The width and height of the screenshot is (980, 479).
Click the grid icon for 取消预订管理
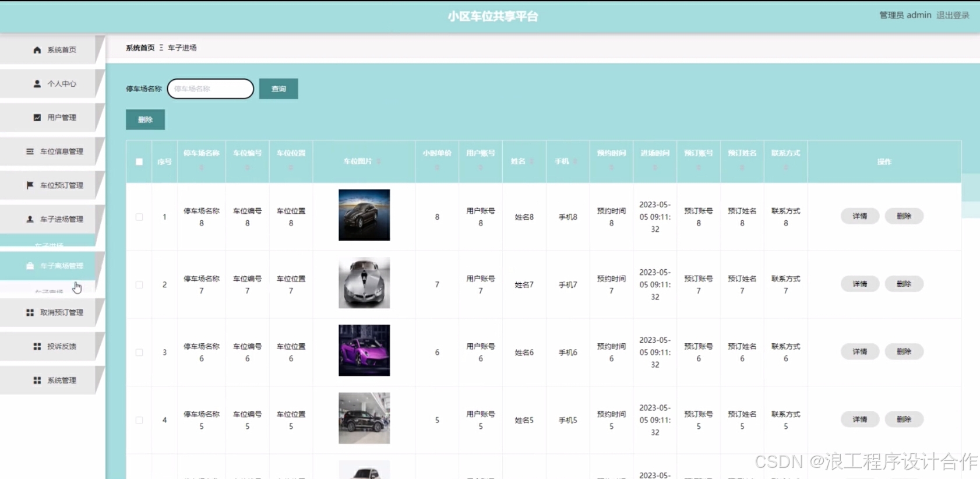[x=30, y=312]
